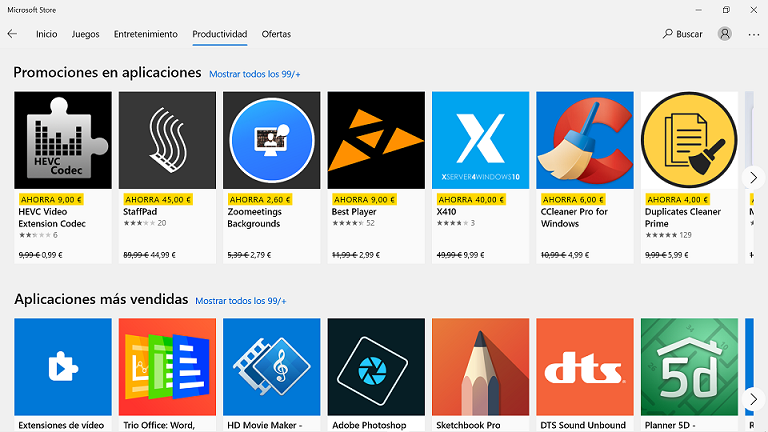Viewport: 768px width, 432px height.
Task: Open the X410 app icon
Action: click(x=480, y=140)
